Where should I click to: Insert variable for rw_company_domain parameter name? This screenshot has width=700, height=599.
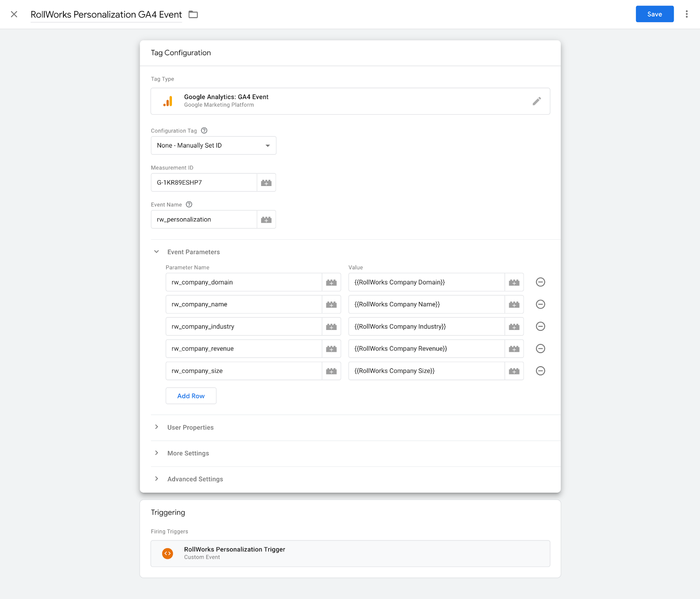[x=332, y=282]
